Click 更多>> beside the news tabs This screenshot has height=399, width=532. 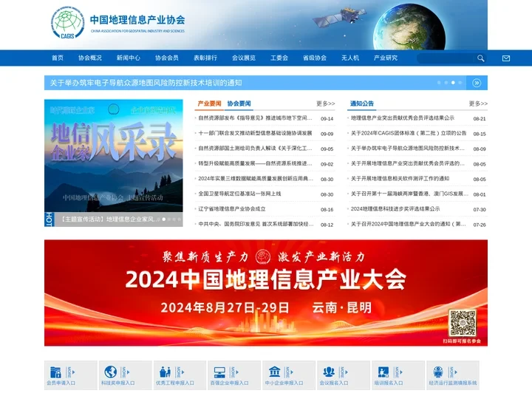coord(325,103)
